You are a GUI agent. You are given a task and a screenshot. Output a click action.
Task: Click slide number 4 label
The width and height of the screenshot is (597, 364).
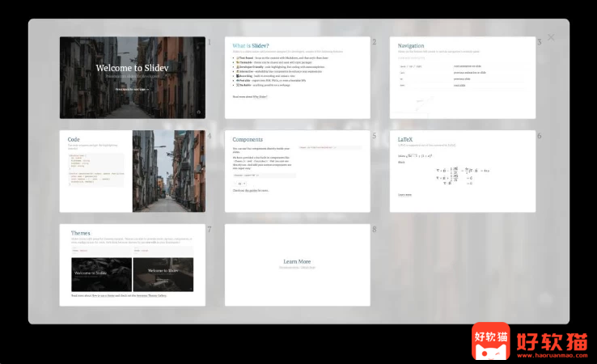tap(210, 136)
